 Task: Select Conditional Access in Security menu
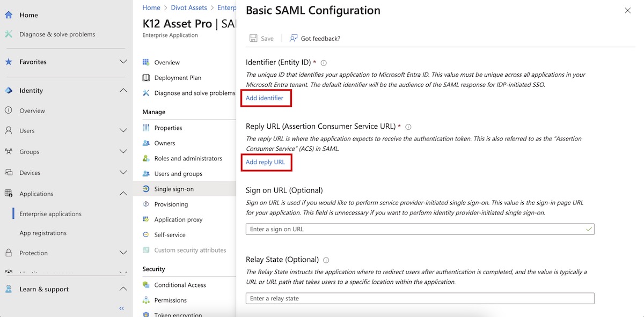point(180,285)
